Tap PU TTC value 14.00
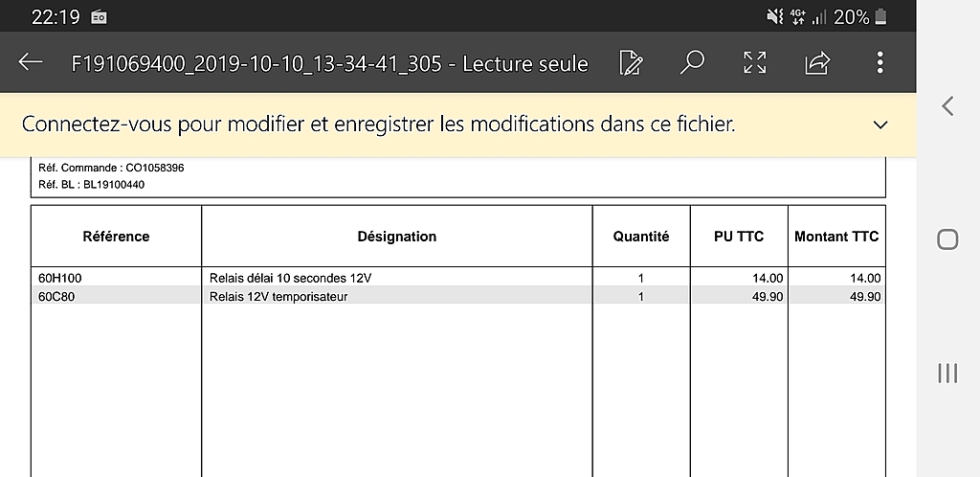The image size is (980, 477). [768, 278]
